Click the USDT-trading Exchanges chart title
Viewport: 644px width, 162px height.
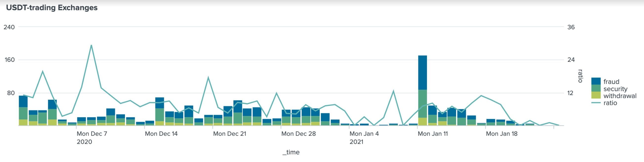pos(52,8)
